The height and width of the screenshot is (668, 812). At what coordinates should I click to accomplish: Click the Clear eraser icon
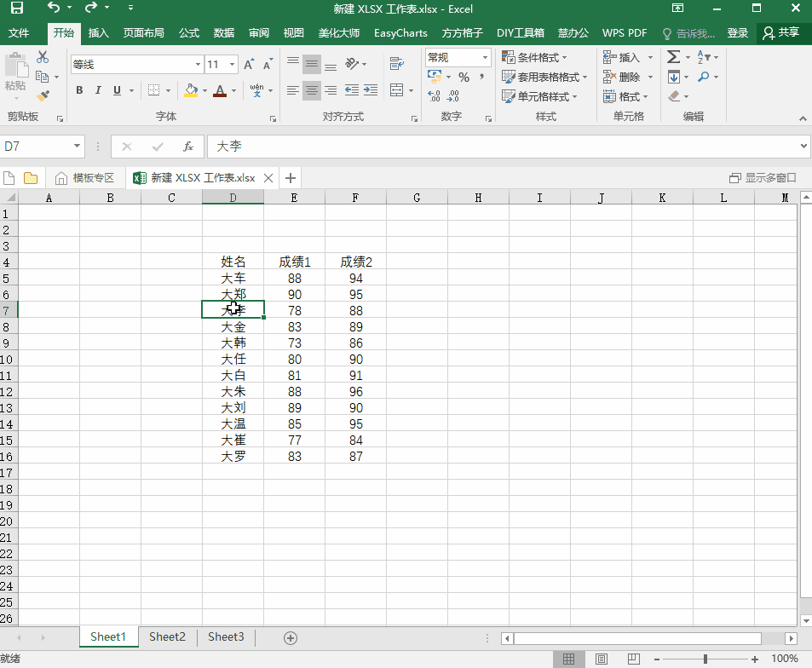(674, 96)
